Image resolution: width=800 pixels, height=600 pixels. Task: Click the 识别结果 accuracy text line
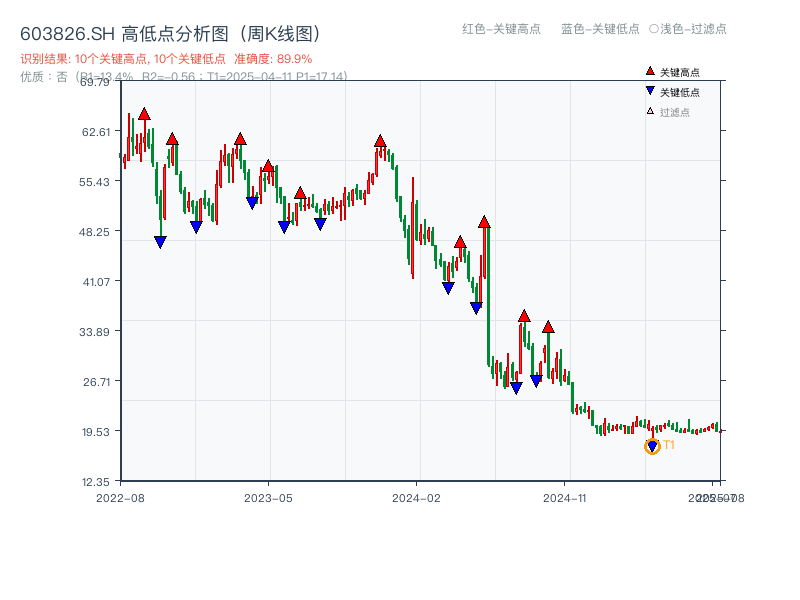tap(163, 59)
